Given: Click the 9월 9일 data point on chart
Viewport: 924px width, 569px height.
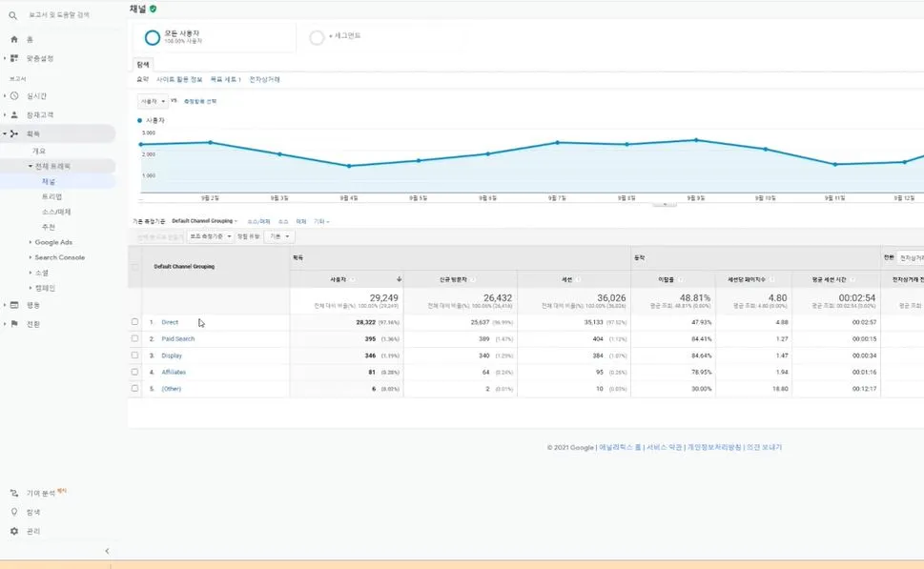Looking at the screenshot, I should click(696, 140).
